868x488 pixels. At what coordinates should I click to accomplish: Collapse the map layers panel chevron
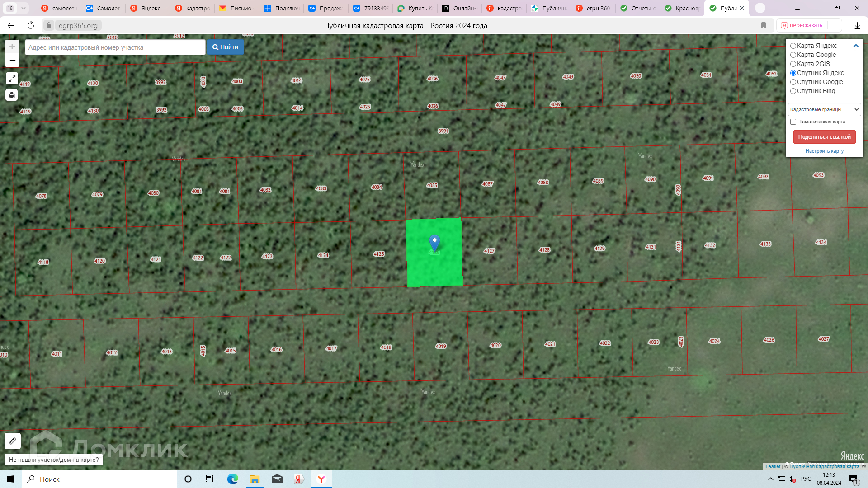click(x=855, y=46)
